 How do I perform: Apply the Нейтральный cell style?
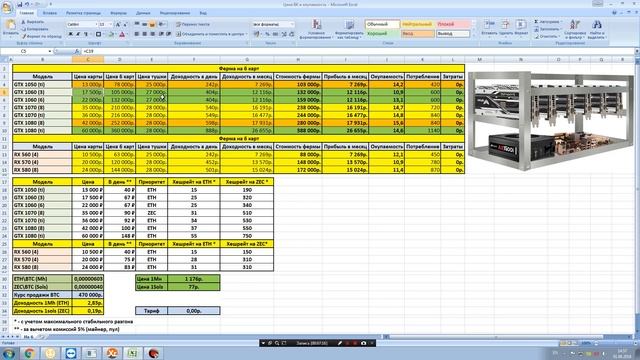tap(417, 24)
